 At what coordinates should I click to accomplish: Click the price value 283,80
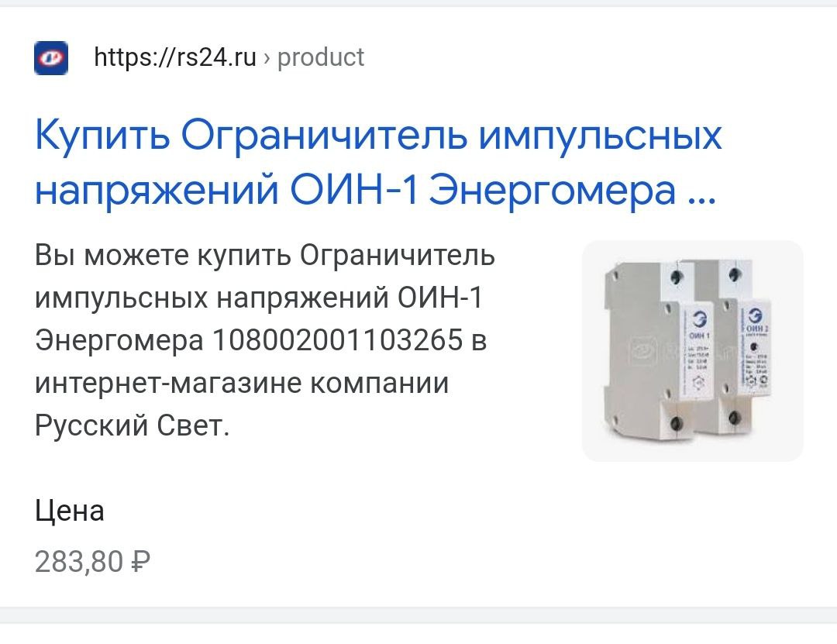point(79,562)
